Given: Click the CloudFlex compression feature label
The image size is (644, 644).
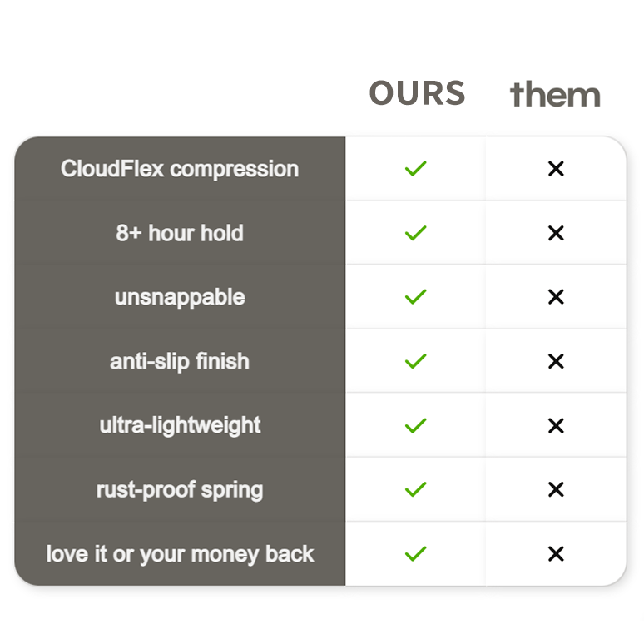Looking at the screenshot, I should [x=180, y=169].
